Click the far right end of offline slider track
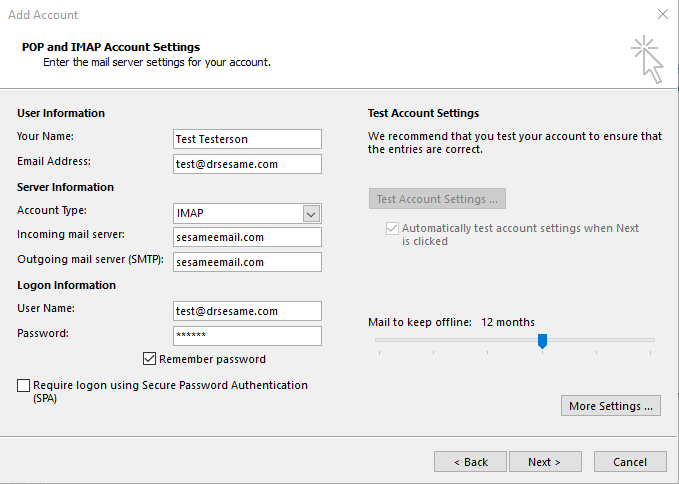Image resolution: width=679 pixels, height=484 pixels. click(653, 340)
